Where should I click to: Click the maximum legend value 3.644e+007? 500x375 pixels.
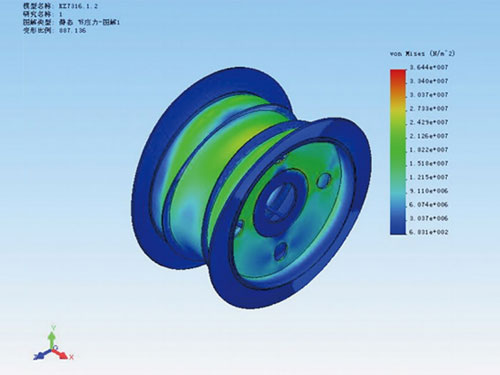[429, 67]
